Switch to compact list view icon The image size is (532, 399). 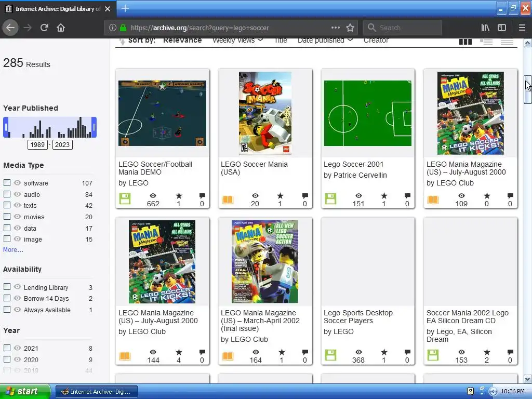[507, 42]
